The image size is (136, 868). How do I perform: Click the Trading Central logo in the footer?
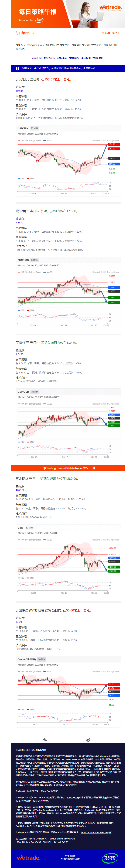110,858
